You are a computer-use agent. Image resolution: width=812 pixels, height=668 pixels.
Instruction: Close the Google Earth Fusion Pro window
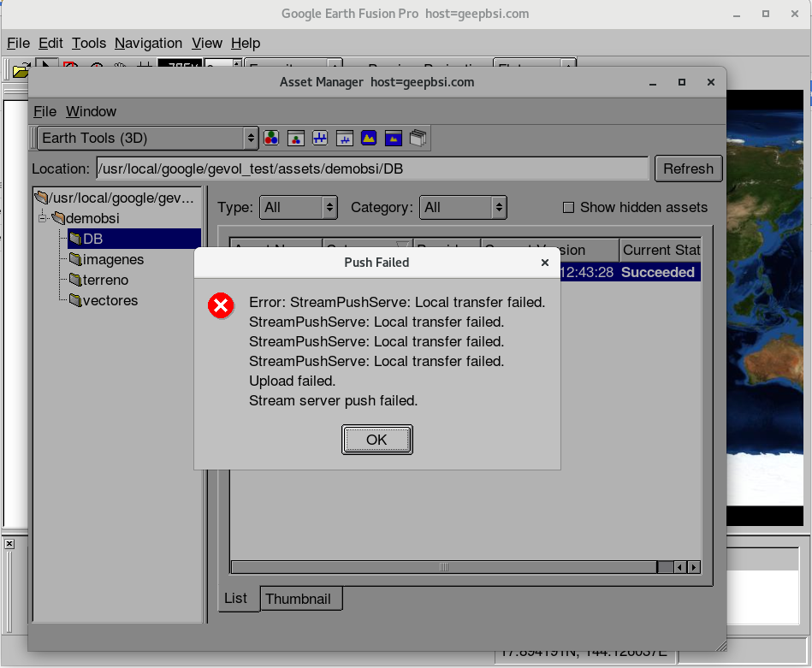pyautogui.click(x=795, y=14)
